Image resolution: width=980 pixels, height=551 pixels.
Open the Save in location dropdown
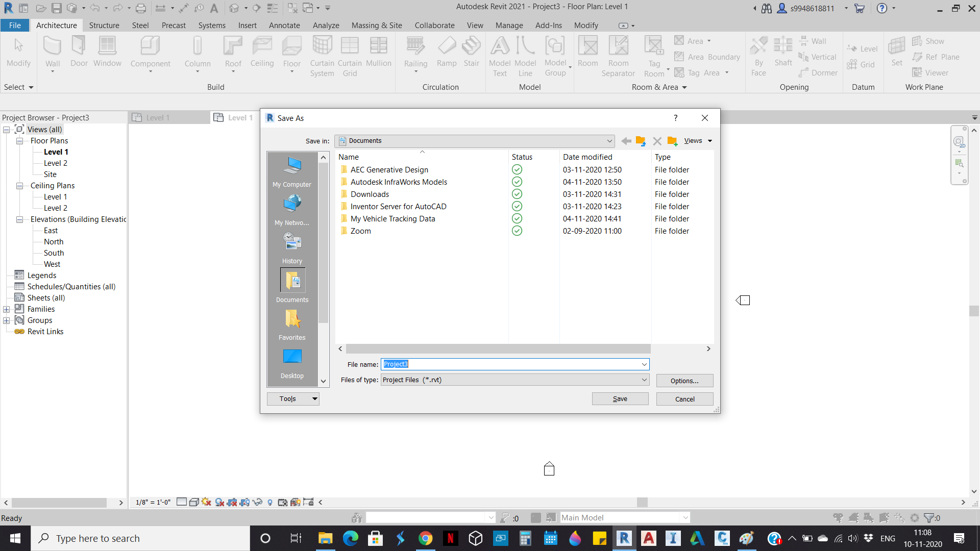point(609,141)
